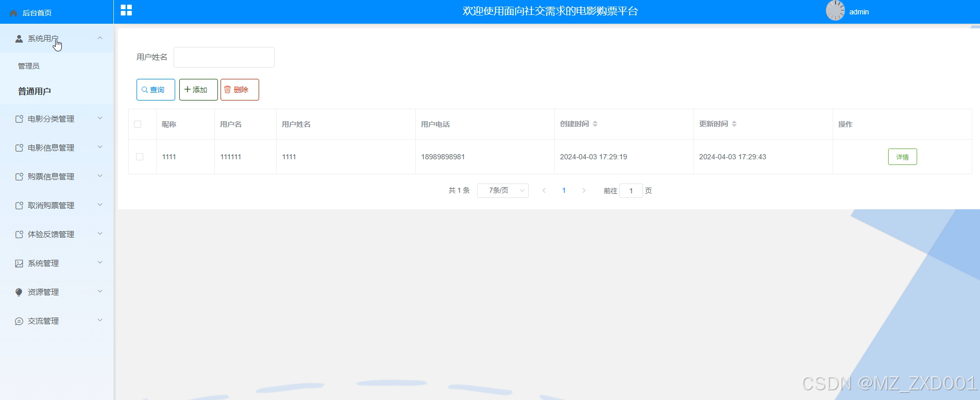Expand the 购票信息管理 chevron
980x400 pixels.
pyautogui.click(x=100, y=176)
